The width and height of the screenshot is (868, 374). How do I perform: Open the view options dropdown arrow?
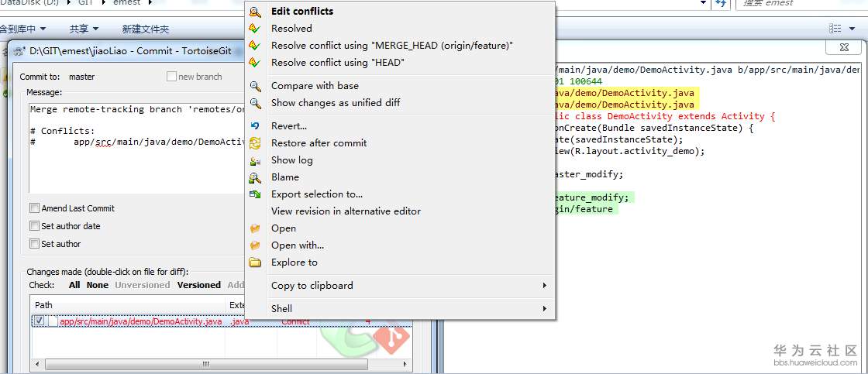pos(852,28)
